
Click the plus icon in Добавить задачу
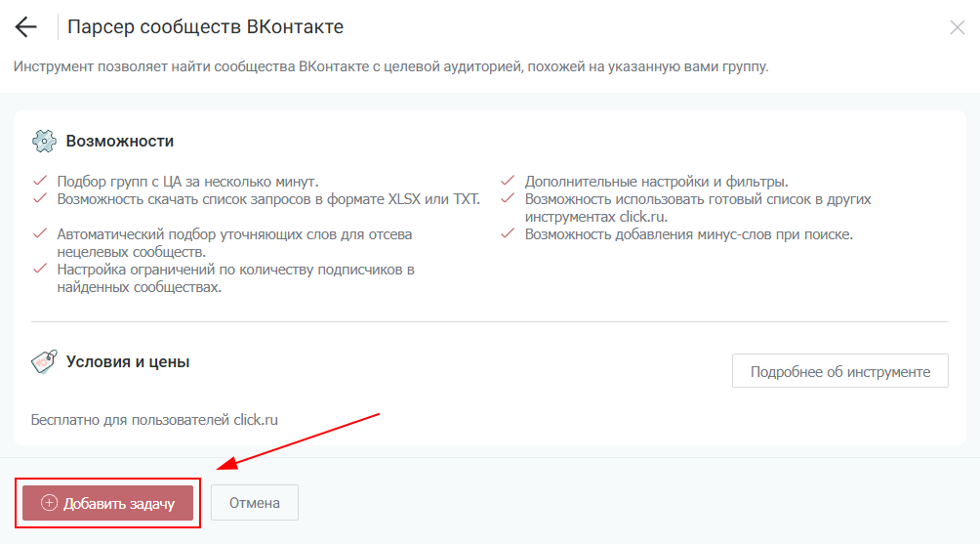pos(50,504)
